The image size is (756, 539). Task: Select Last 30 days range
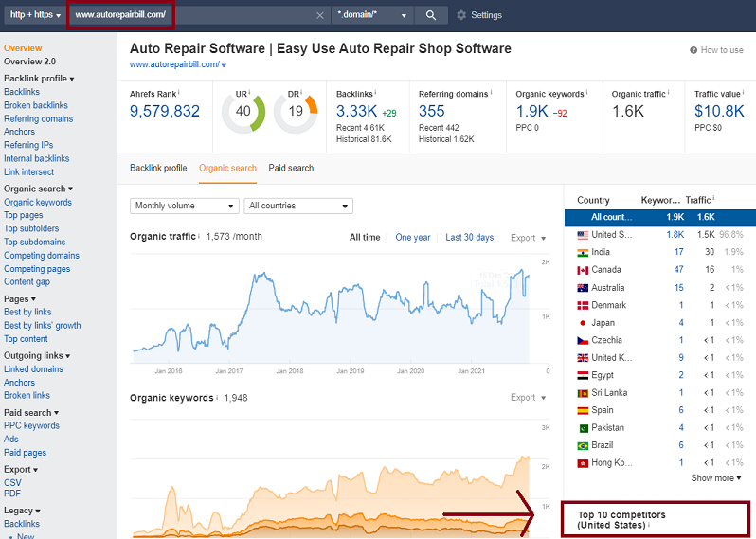[x=469, y=237]
